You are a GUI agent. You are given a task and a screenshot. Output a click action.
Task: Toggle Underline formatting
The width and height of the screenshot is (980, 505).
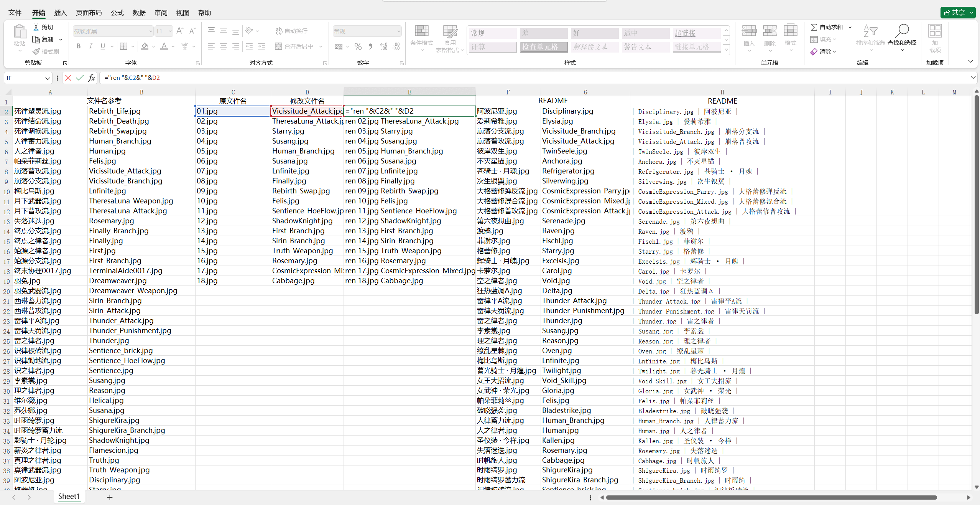pos(103,46)
